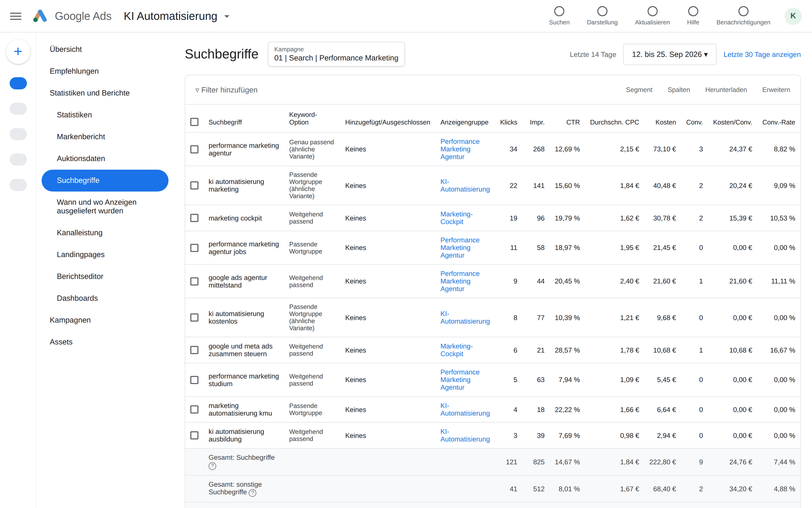Open the Segment menu
This screenshot has width=812, height=508.
(639, 90)
